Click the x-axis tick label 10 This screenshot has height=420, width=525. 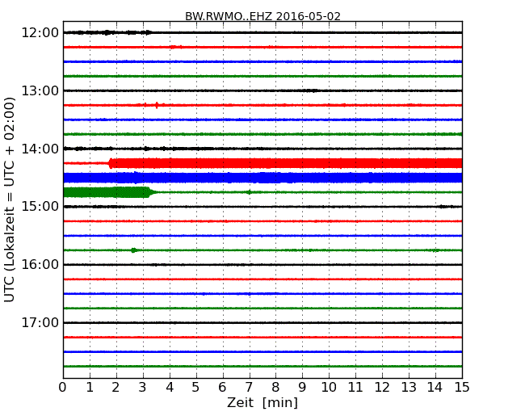(329, 388)
